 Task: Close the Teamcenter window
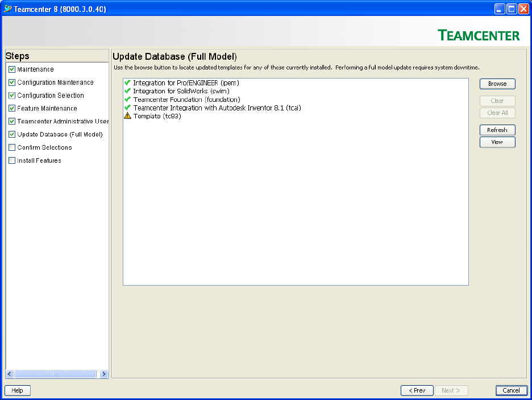[523, 9]
